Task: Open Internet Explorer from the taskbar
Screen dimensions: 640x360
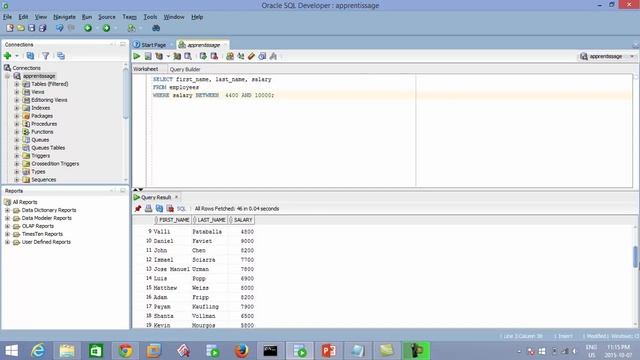Action: coord(38,351)
